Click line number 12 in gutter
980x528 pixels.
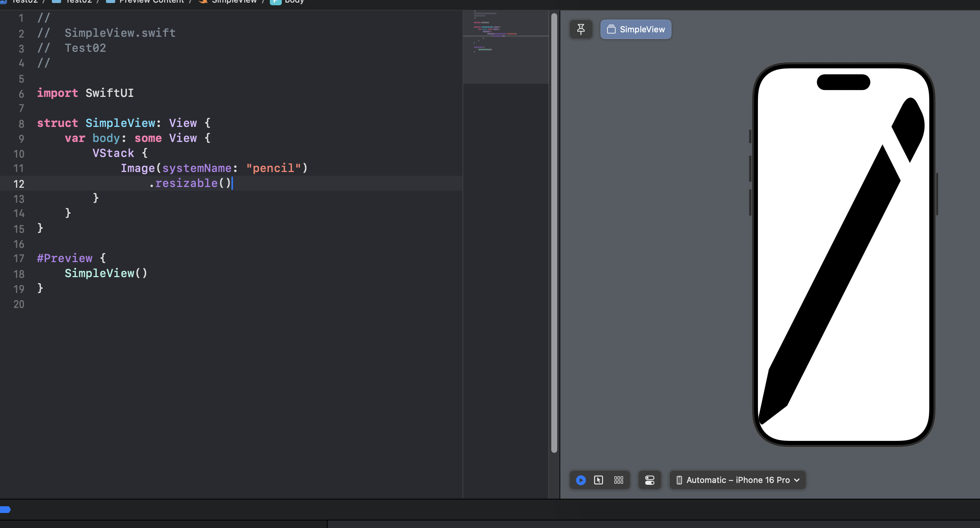click(19, 184)
